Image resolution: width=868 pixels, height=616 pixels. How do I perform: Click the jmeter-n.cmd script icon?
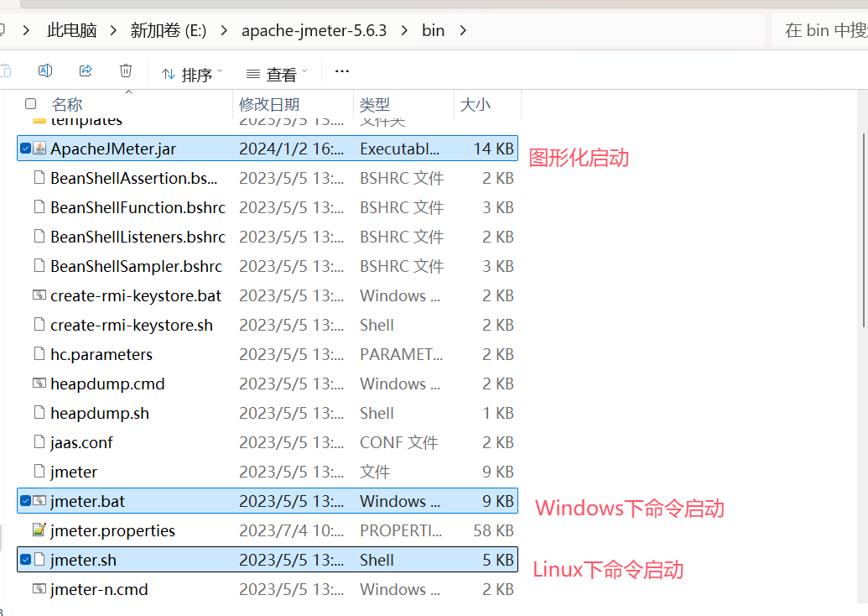coord(39,589)
